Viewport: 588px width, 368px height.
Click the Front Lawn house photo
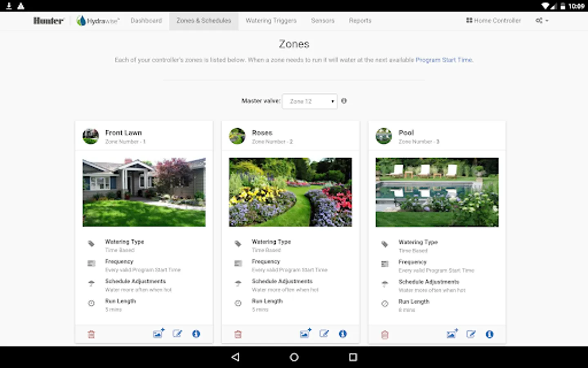point(144,192)
